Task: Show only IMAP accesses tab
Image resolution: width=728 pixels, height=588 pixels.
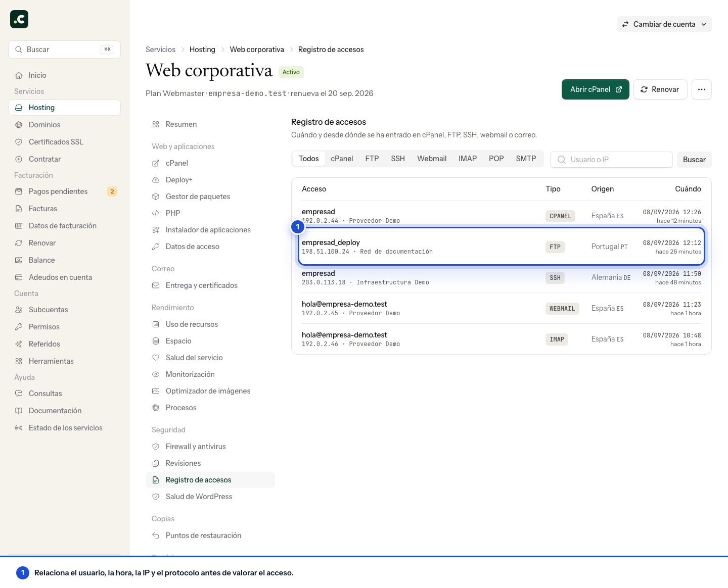Action: pyautogui.click(x=468, y=159)
